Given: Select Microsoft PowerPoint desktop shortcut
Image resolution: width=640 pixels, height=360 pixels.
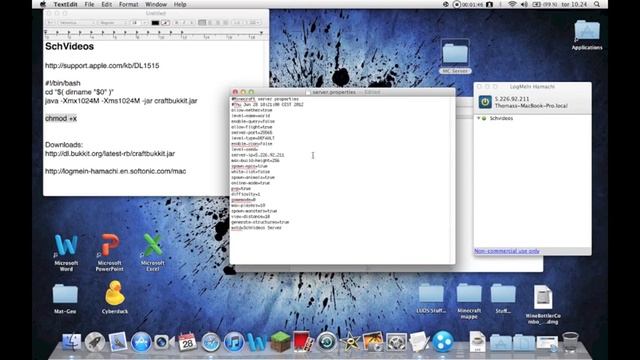Looking at the screenshot, I should click(109, 252).
